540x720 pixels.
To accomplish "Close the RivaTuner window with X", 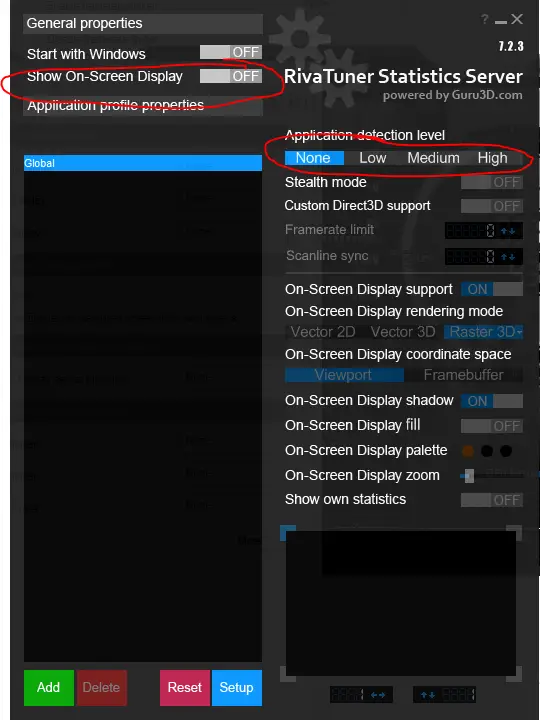I will [517, 19].
